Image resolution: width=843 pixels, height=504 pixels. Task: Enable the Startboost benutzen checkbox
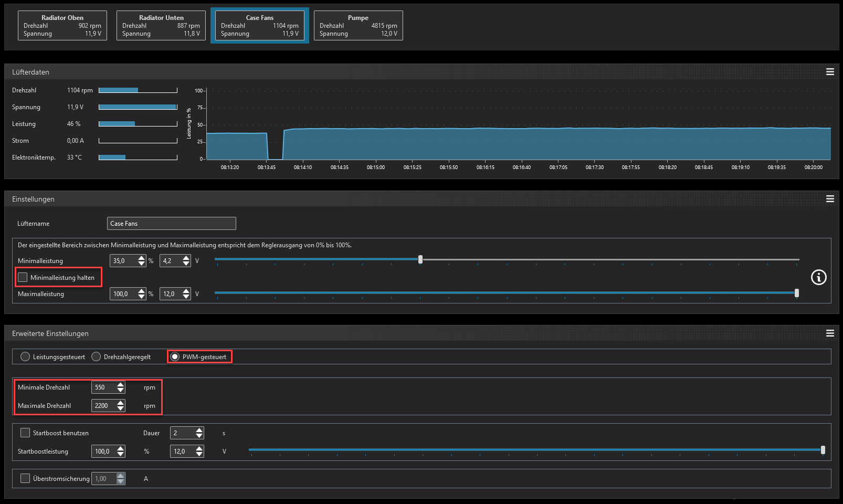[25, 433]
